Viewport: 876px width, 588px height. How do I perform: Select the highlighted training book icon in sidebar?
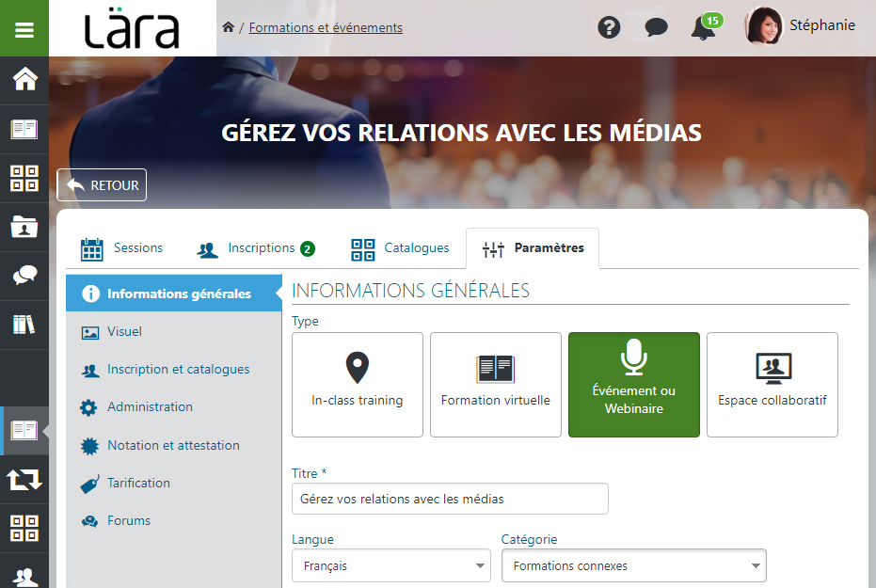(24, 431)
